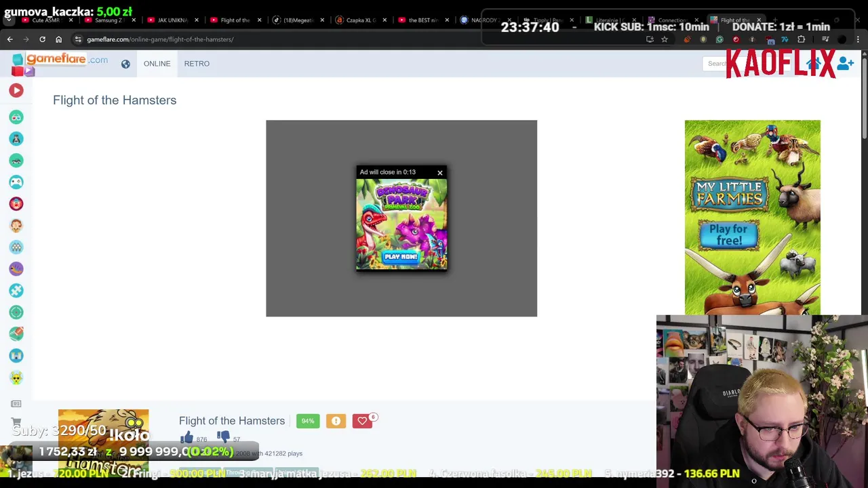This screenshot has width=868, height=488.
Task: Click the Flight of the Hamsters page heading
Action: tap(115, 100)
